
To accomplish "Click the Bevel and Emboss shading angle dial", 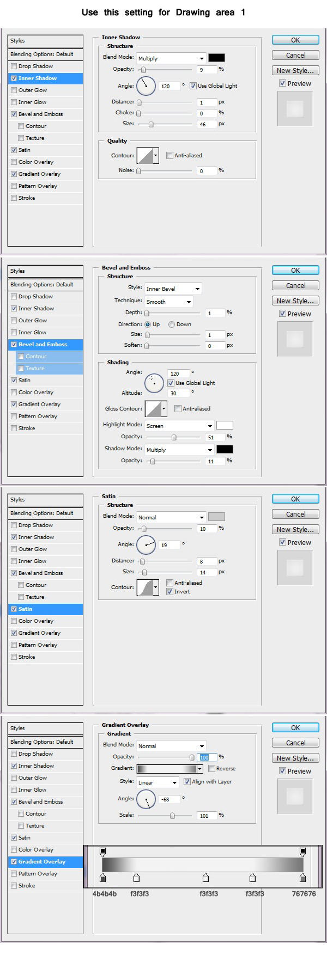I will click(x=154, y=383).
